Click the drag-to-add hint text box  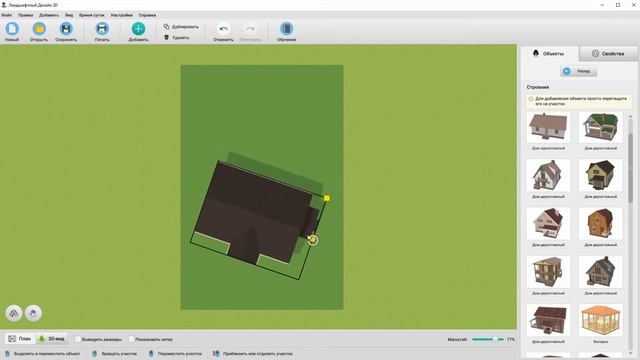tap(580, 101)
